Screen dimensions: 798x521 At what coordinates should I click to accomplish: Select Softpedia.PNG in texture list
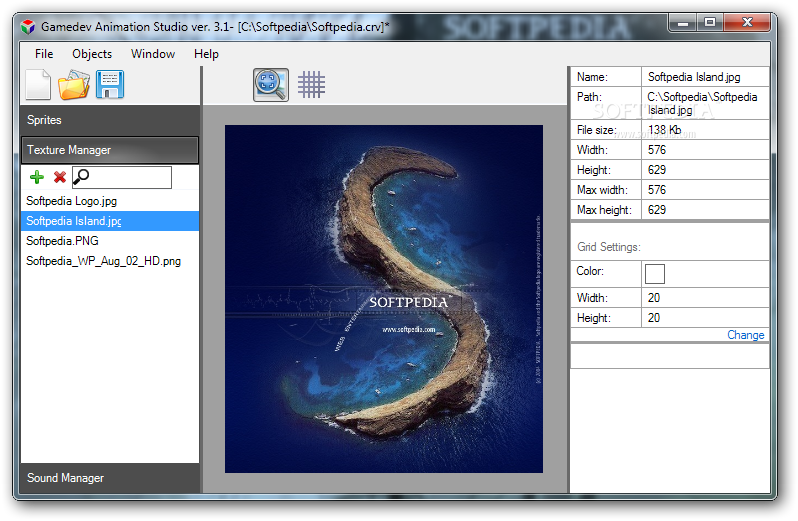tap(110, 241)
